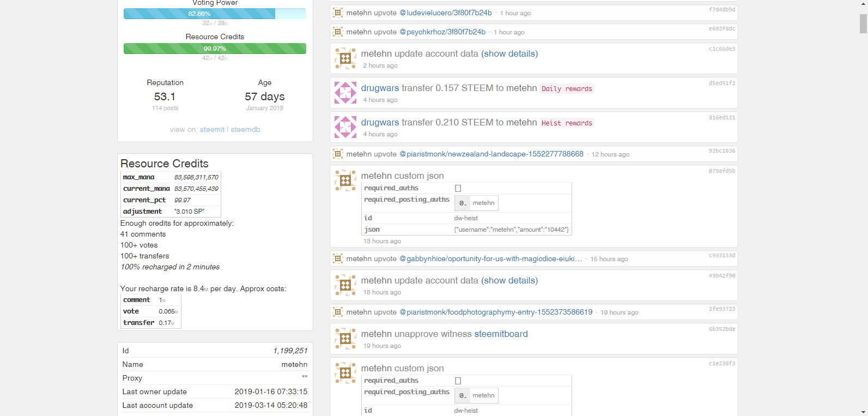
Task: Click drugwars avatar on 0.157 STEEM transfer
Action: point(345,93)
